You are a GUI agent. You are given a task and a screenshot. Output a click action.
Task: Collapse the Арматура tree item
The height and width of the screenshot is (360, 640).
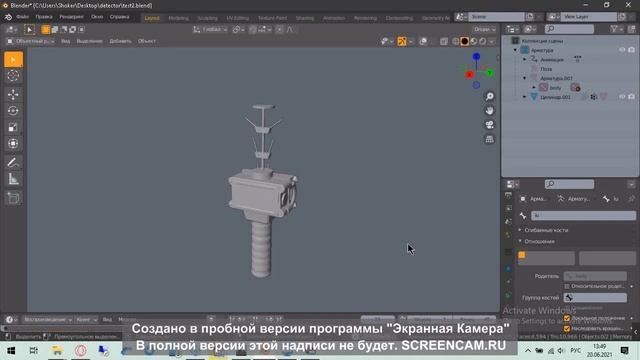(515, 50)
